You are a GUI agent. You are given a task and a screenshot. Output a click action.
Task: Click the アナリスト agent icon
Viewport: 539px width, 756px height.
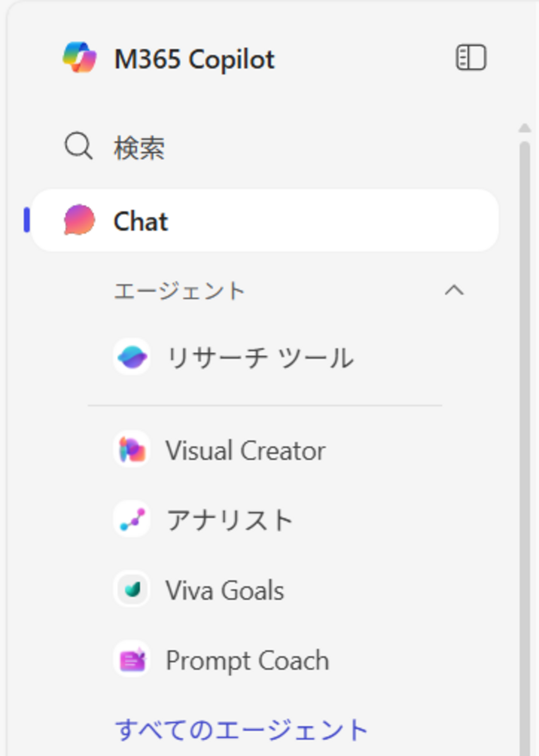(132, 519)
